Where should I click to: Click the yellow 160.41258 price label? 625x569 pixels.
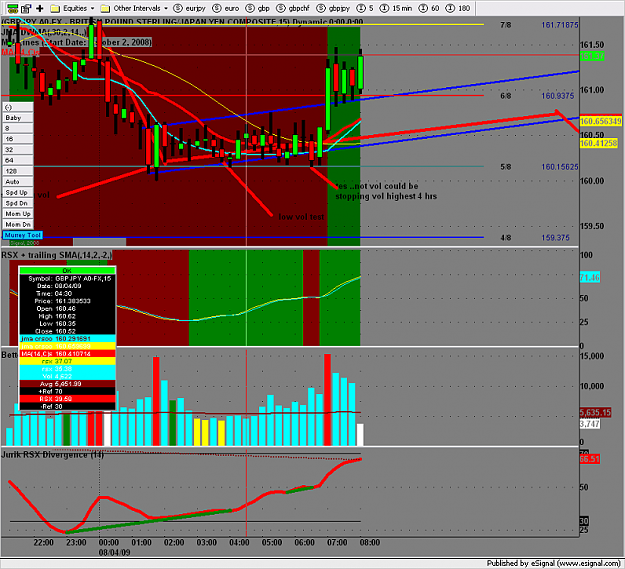point(598,143)
